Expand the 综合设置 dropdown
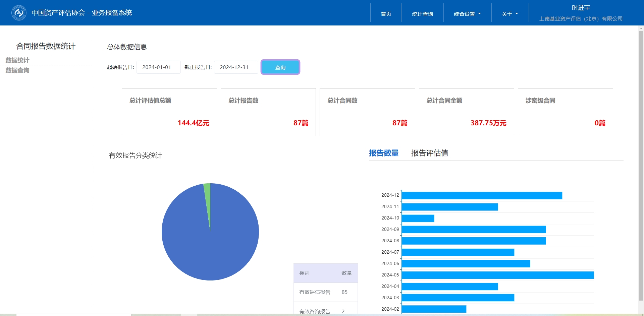Viewport: 644px width, 316px height. [467, 14]
